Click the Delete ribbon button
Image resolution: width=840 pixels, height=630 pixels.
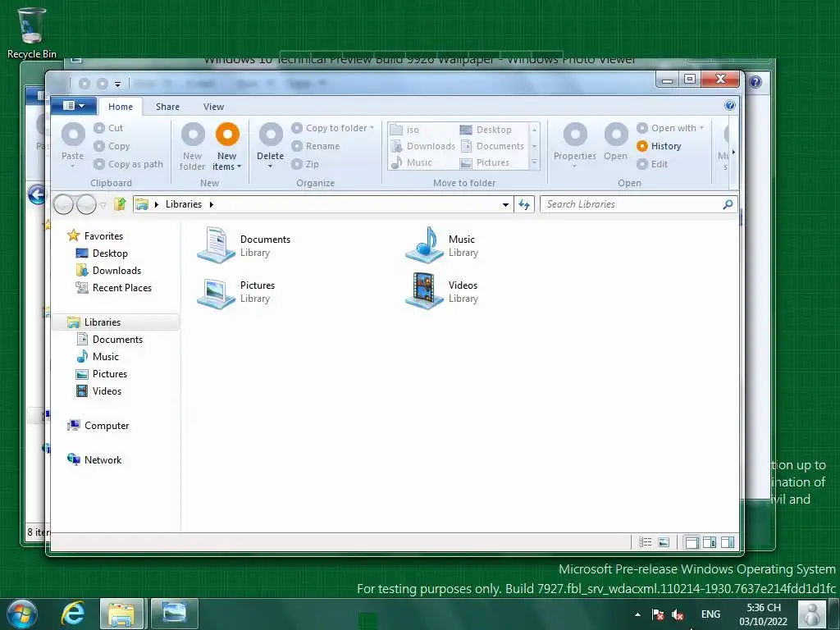tap(271, 145)
